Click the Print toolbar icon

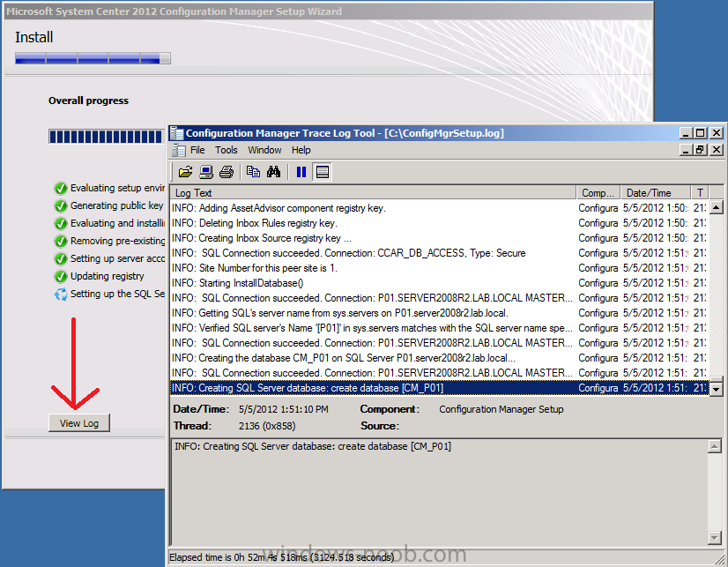pos(227,172)
